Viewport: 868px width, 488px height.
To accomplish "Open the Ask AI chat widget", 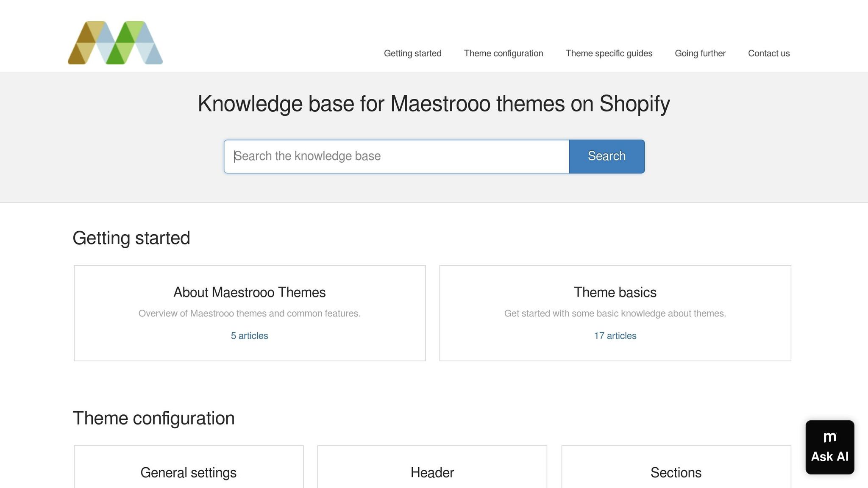I will (x=829, y=447).
